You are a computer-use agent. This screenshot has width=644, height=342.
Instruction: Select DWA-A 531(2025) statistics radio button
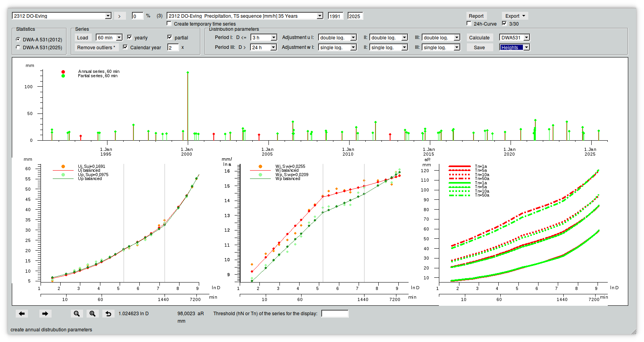18,47
